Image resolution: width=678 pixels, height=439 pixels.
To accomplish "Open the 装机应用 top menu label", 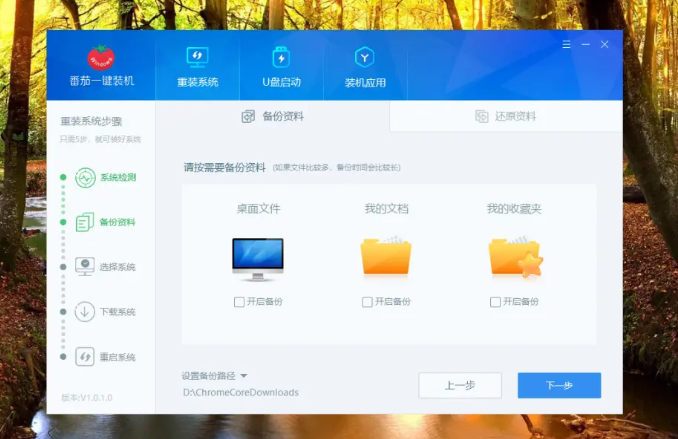I will (x=365, y=83).
